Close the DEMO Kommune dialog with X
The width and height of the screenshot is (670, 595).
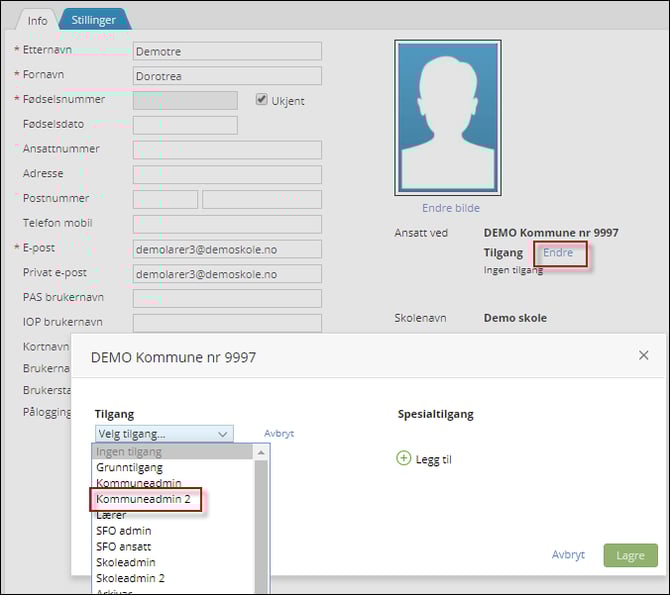pyautogui.click(x=643, y=355)
